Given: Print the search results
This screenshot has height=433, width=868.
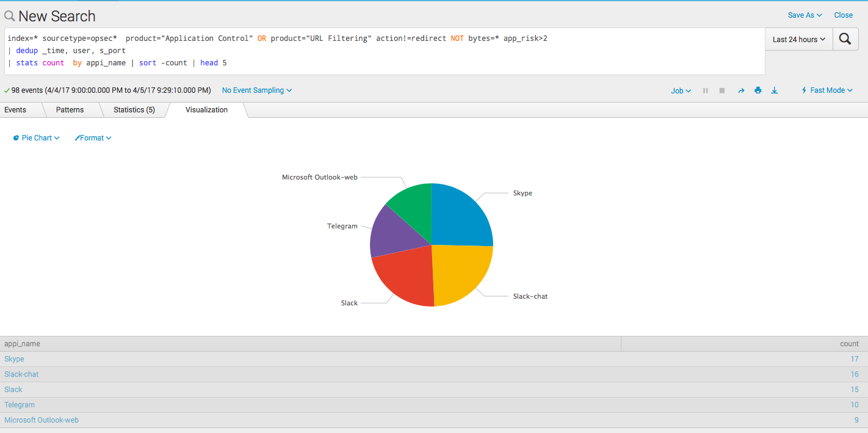Looking at the screenshot, I should 758,90.
